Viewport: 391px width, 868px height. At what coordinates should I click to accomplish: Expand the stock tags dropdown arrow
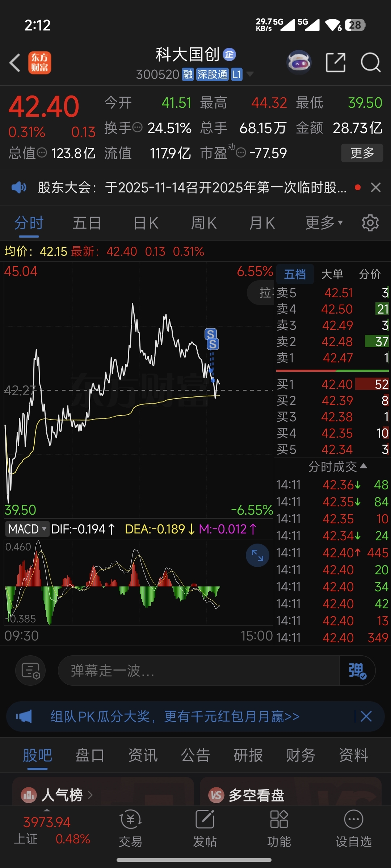pos(249,74)
